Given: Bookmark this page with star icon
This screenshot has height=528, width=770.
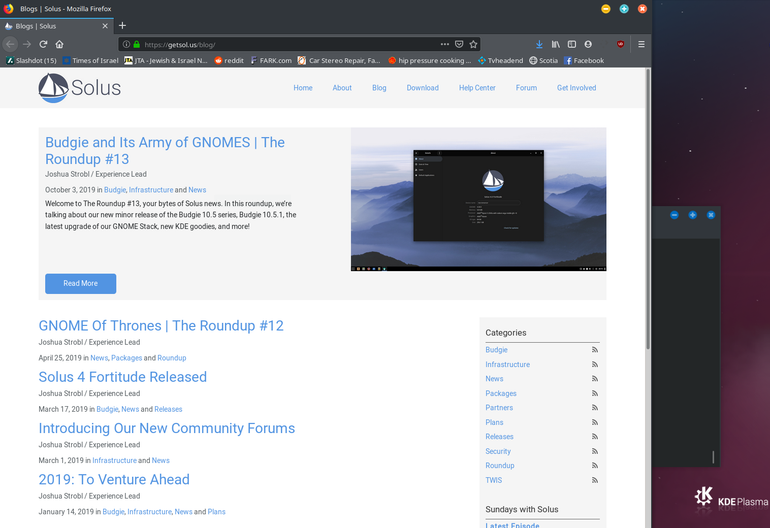Looking at the screenshot, I should coord(473,44).
